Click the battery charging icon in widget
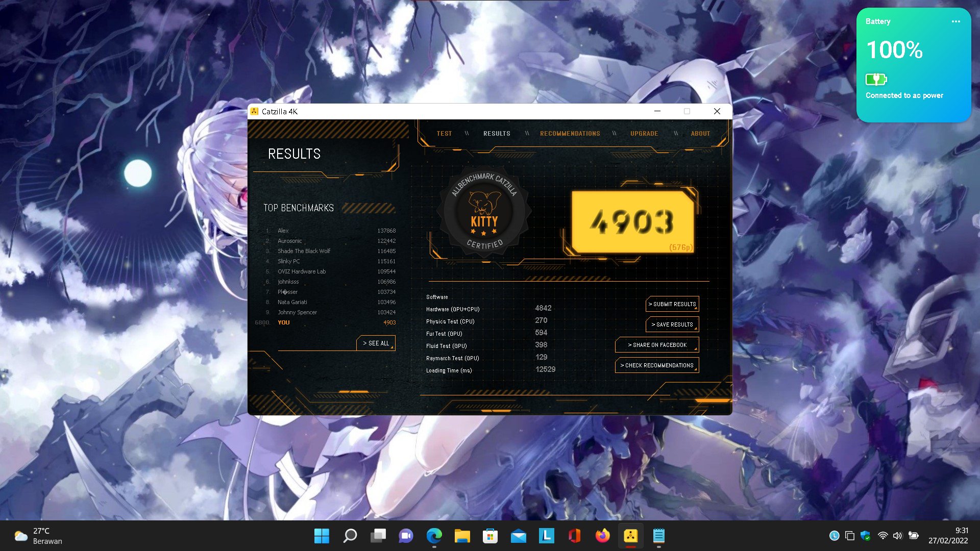Image resolution: width=980 pixels, height=551 pixels. (876, 79)
